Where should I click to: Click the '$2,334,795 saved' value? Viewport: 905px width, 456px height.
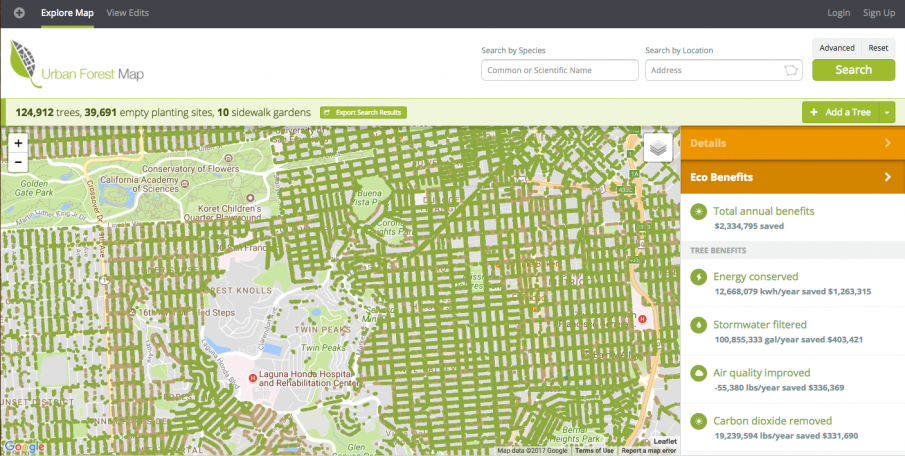point(749,226)
